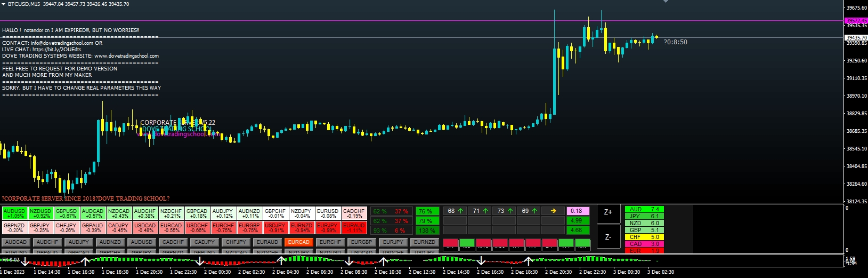Screen dimensions: 868x278
Task: Select the grey EURCHF symbol button
Action: click(330, 242)
